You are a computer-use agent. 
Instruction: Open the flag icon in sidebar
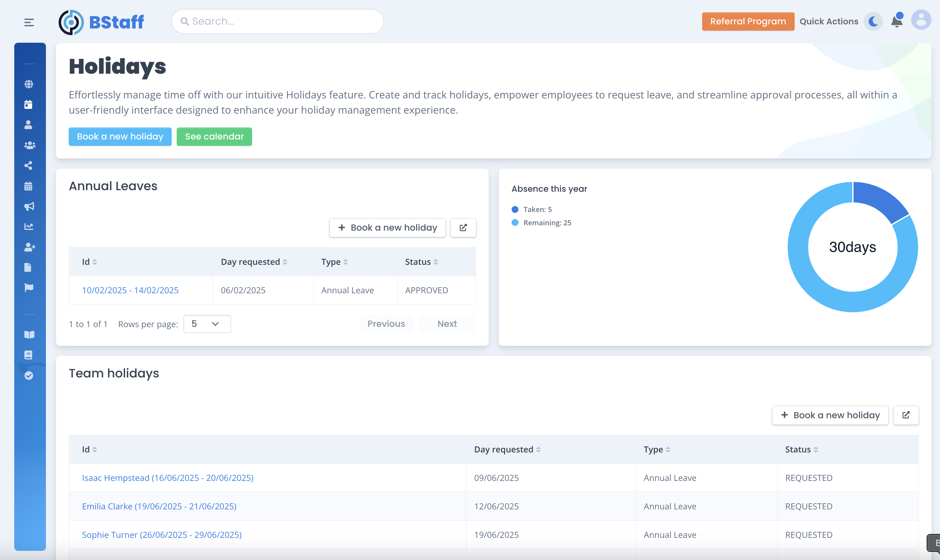coord(29,288)
